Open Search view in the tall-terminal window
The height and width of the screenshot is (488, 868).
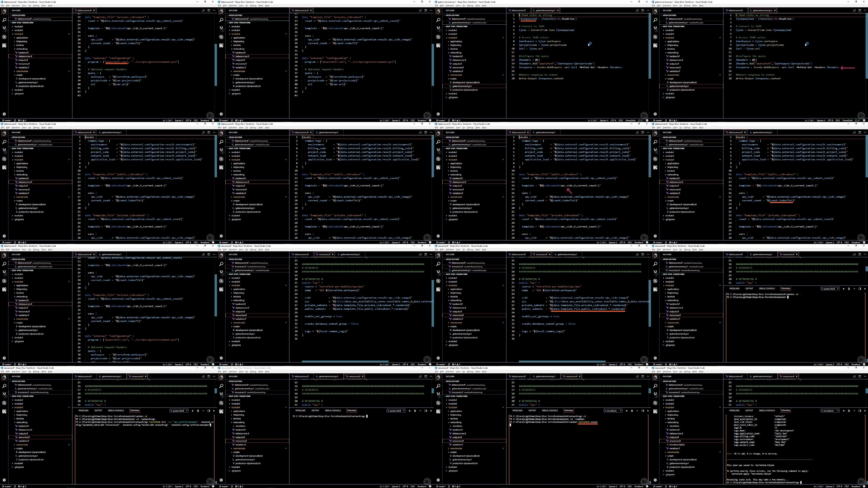(655, 264)
